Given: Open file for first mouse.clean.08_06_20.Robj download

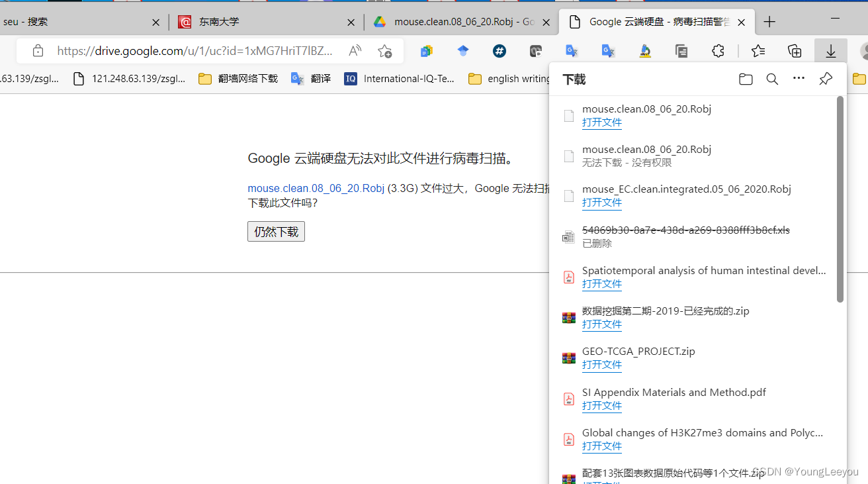Looking at the screenshot, I should pyautogui.click(x=601, y=122).
